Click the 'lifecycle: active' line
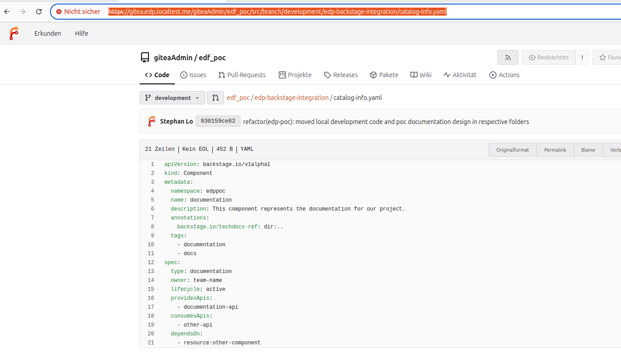The image size is (621, 364). coord(198,289)
